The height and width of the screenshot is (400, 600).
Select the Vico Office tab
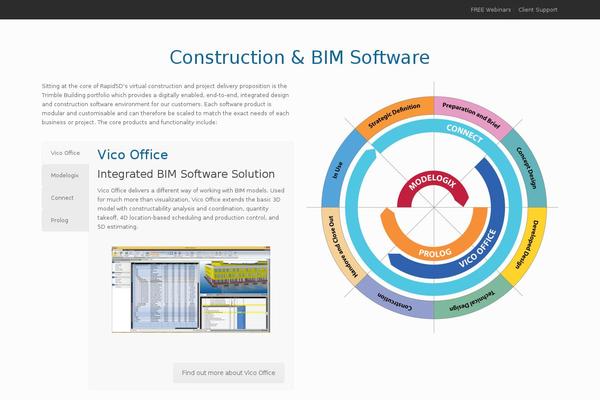[x=65, y=153]
